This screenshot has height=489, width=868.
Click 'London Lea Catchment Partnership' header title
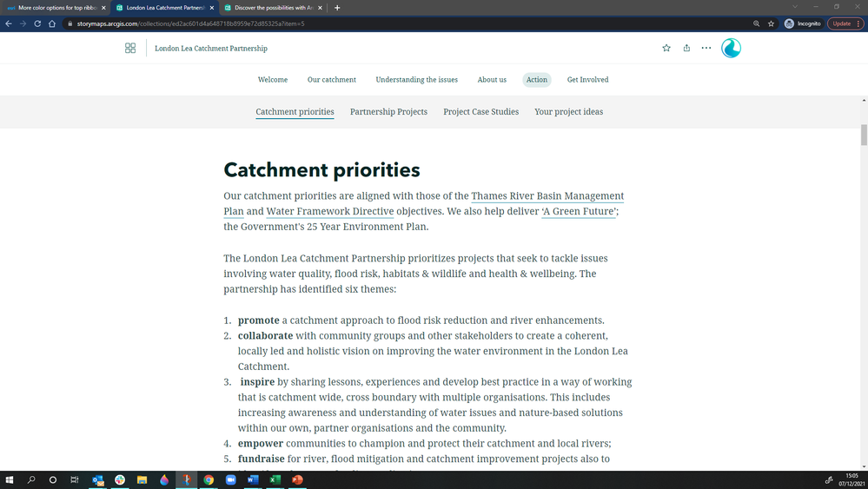pos(211,48)
